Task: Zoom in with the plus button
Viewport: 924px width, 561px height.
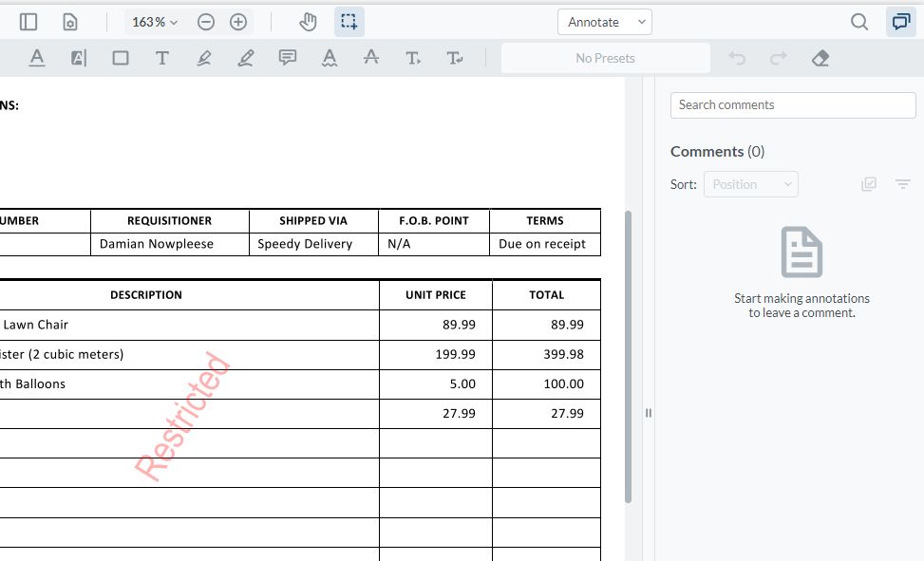Action: coord(238,23)
